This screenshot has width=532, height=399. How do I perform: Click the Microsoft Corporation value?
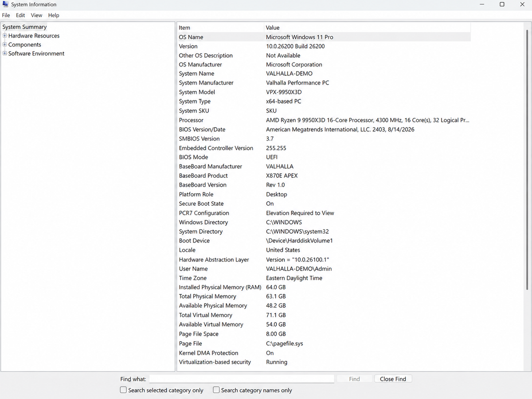coord(294,65)
